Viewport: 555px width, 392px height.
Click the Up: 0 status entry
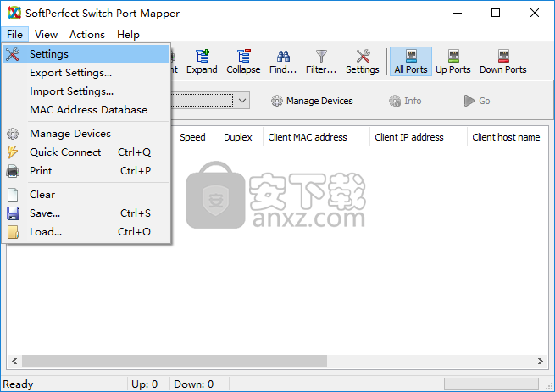click(144, 384)
